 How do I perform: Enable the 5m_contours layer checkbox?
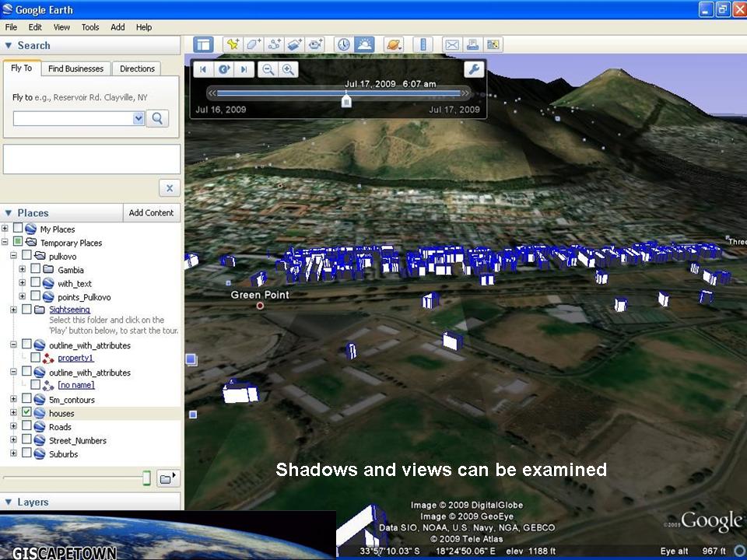26,398
